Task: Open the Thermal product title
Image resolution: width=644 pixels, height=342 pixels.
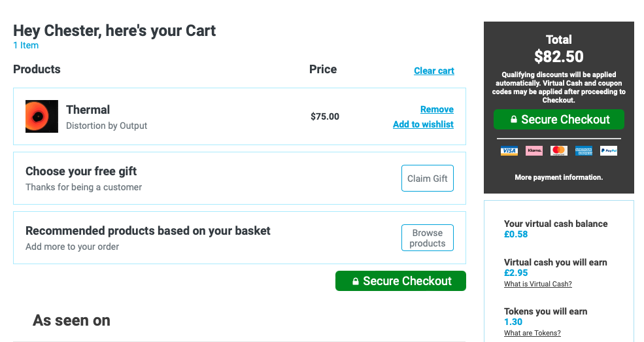Action: (x=88, y=110)
